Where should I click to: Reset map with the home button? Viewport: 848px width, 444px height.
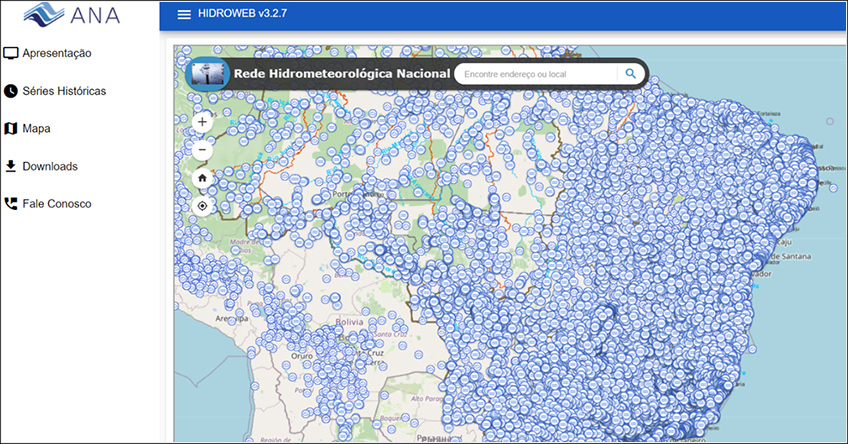coord(203,178)
